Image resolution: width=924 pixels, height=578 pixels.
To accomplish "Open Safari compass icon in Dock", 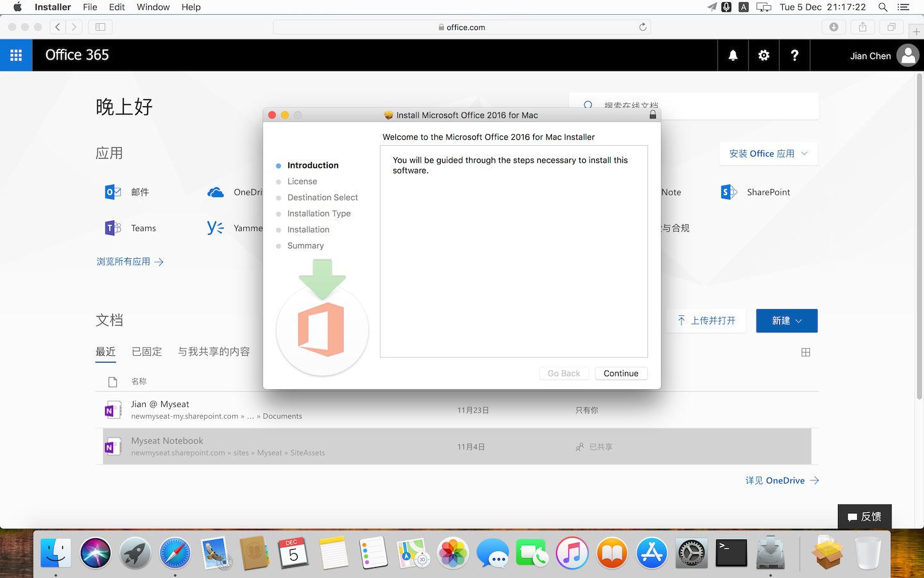I will pyautogui.click(x=175, y=553).
